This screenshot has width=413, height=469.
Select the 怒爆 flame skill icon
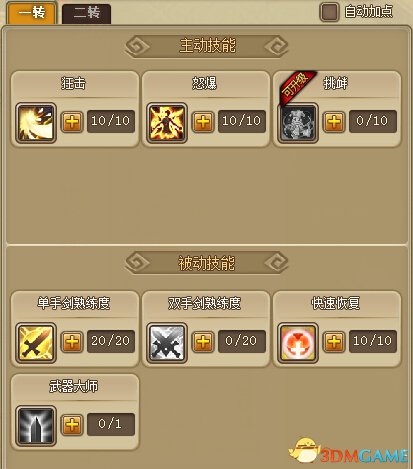coord(167,123)
